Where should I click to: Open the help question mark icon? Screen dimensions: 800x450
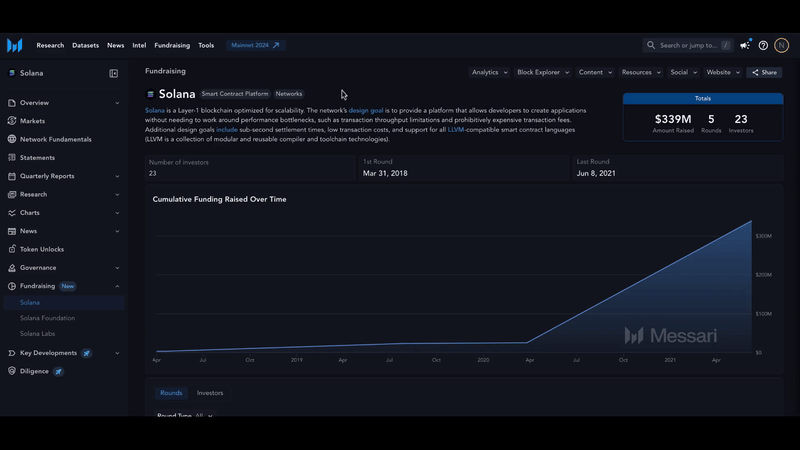tap(763, 45)
